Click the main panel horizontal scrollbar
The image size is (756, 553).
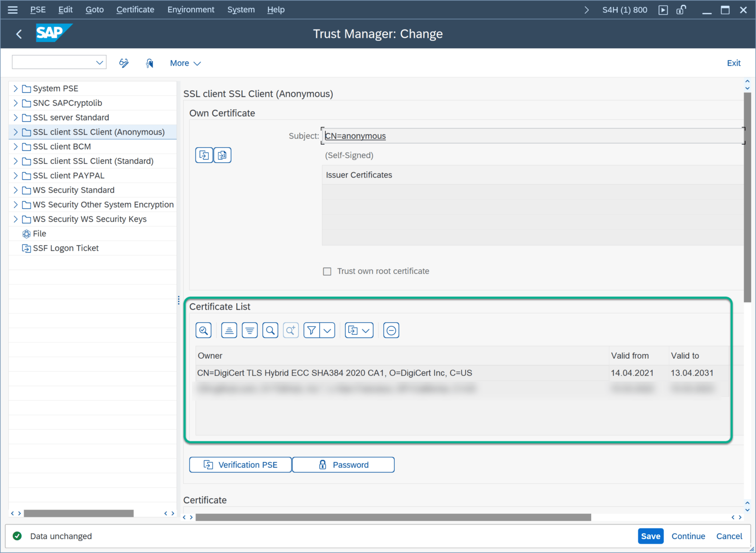coord(393,517)
